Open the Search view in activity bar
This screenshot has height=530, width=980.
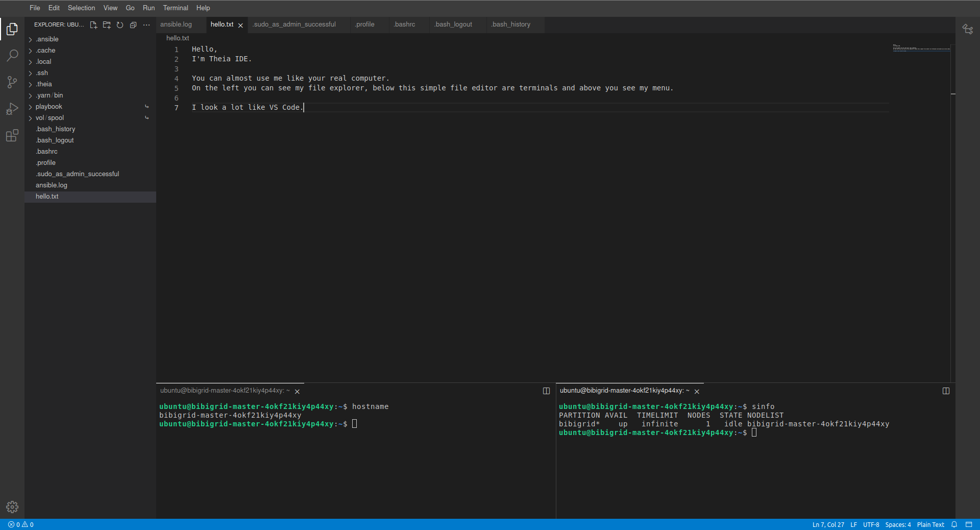pos(12,55)
